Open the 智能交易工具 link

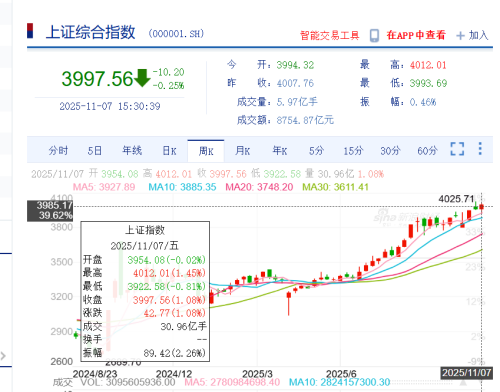click(x=330, y=35)
